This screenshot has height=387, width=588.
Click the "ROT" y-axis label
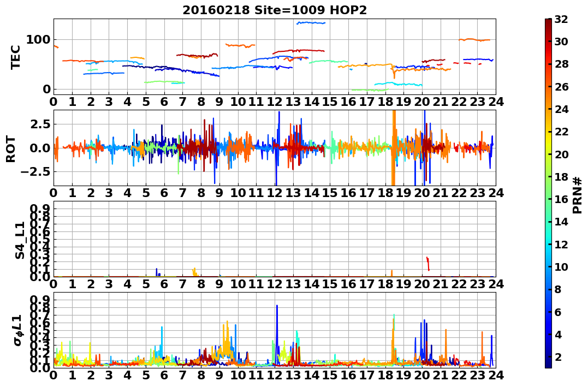click(x=11, y=149)
